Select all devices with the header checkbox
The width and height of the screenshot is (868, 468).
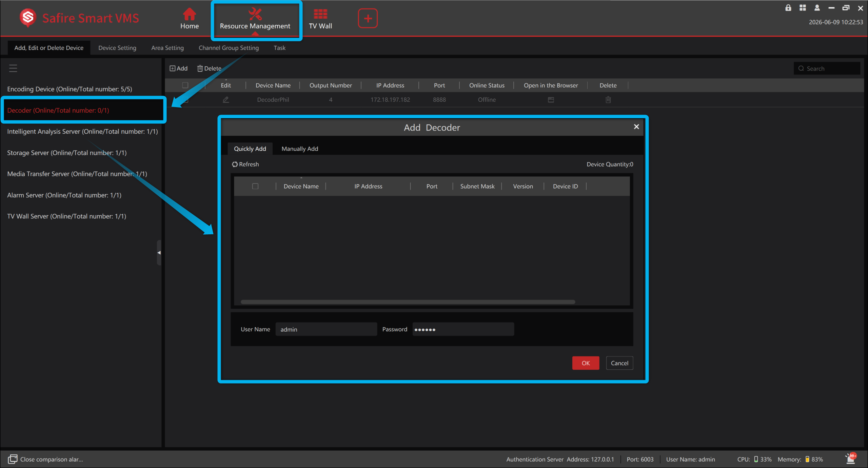tap(185, 85)
